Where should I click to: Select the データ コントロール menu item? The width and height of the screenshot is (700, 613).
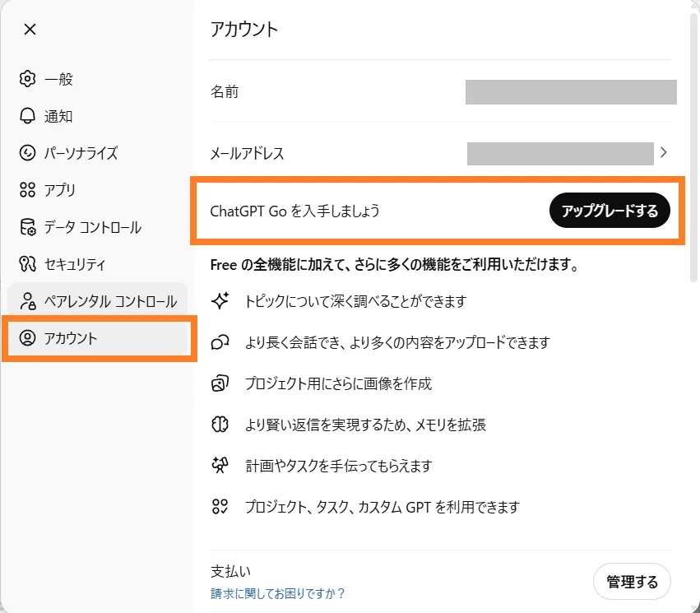coord(92,227)
